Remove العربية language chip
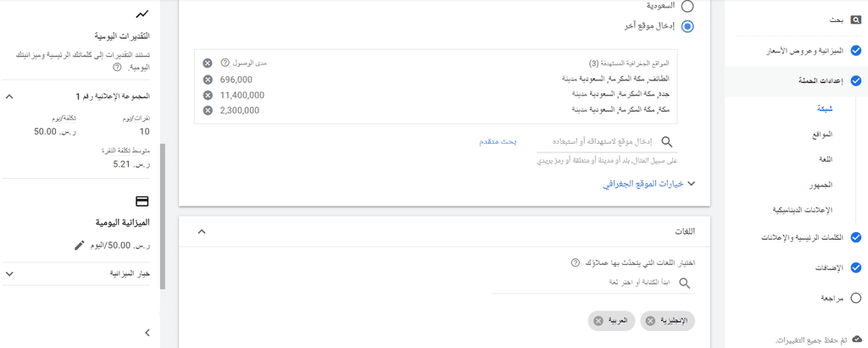The image size is (868, 348). [x=598, y=321]
